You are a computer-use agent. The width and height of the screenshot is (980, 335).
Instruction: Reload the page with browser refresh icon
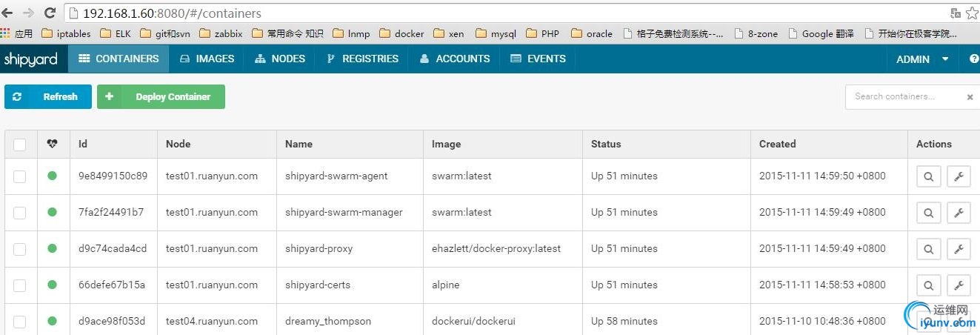click(50, 13)
